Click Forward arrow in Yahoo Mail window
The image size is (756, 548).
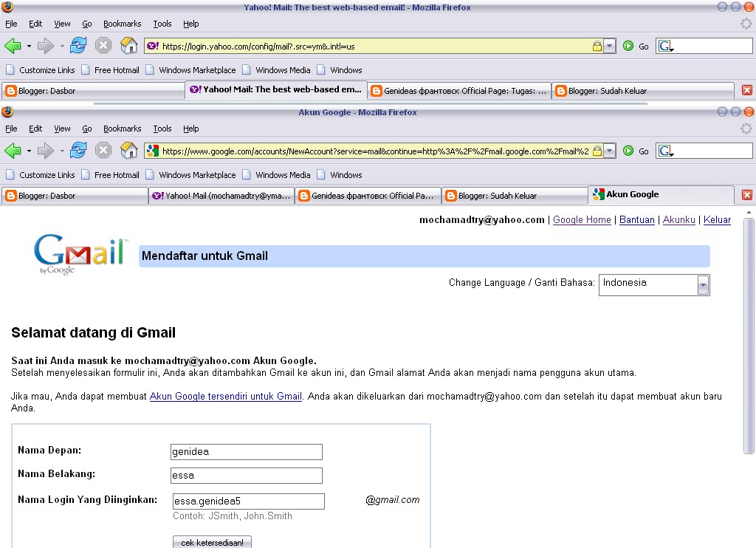(x=45, y=47)
